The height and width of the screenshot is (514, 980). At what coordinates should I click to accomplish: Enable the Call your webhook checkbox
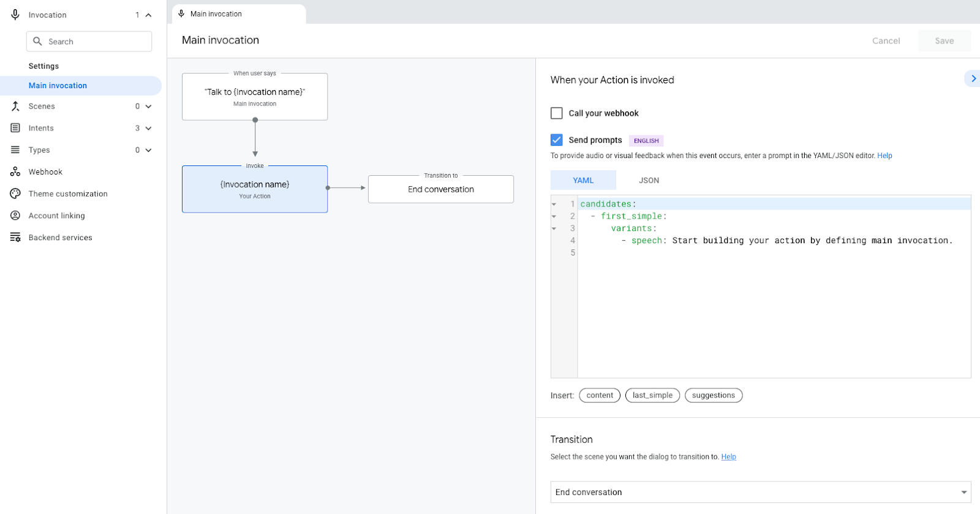pos(557,113)
